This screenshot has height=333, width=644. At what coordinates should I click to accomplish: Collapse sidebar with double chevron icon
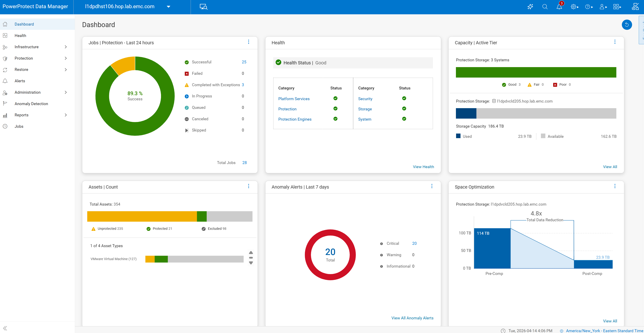pos(5,328)
